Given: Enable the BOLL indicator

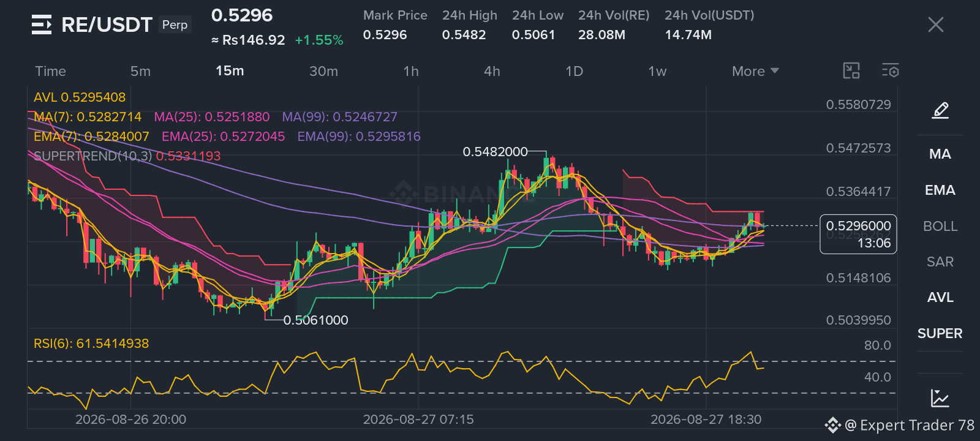Looking at the screenshot, I should click(x=940, y=227).
